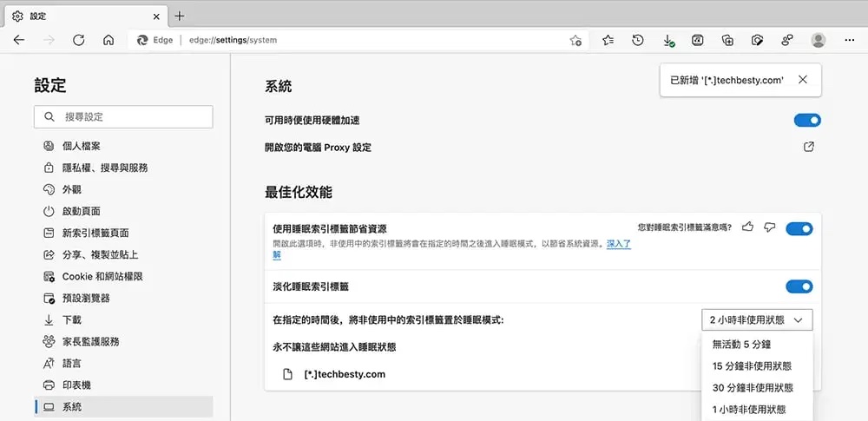
Task: Open 印表機 settings section
Action: pos(123,385)
